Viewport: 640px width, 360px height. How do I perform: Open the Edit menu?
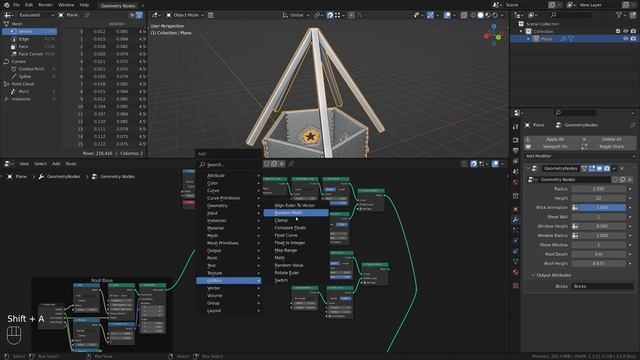tap(29, 5)
